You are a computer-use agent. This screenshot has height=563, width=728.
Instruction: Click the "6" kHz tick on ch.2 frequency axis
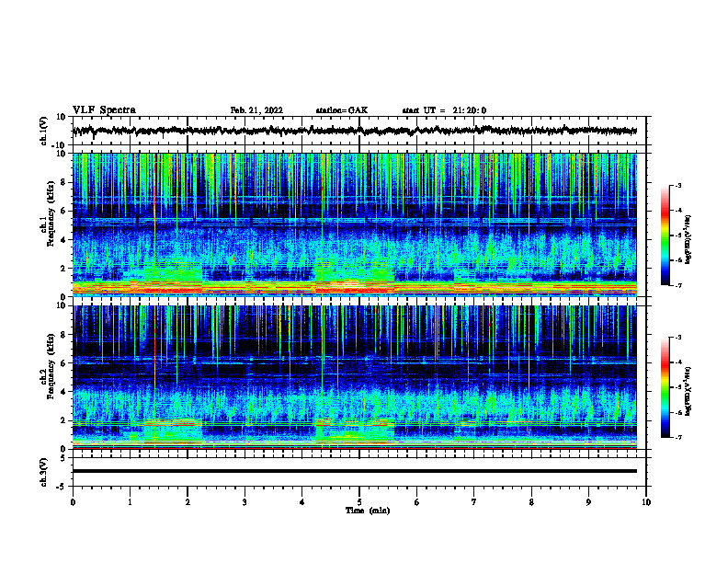[x=63, y=363]
